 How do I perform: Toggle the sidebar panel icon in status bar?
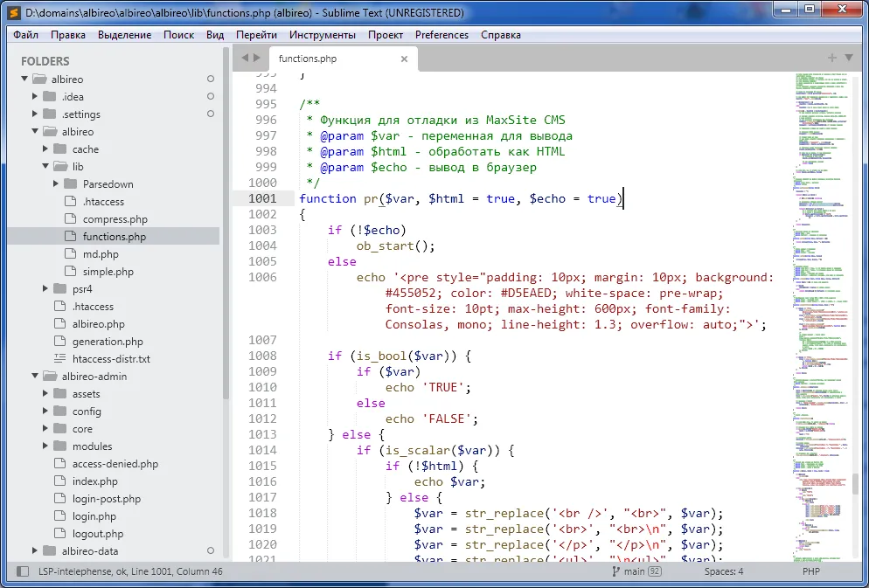22,571
